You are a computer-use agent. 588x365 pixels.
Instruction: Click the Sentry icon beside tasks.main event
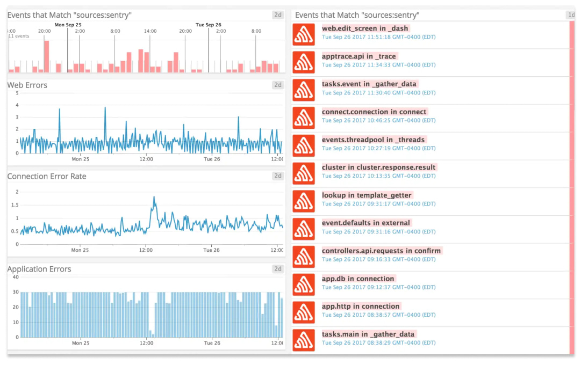[x=304, y=340]
